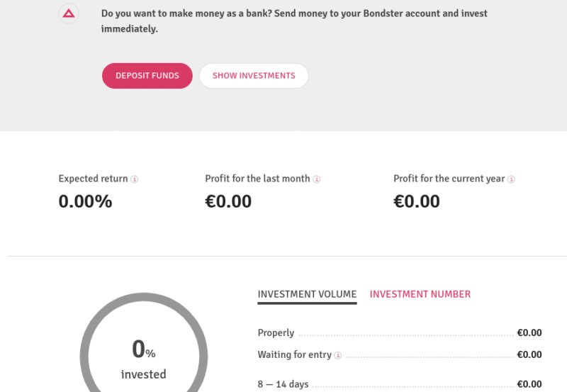The image size is (567, 392).
Task: Open SHOW INVESTMENTS
Action: tap(254, 76)
